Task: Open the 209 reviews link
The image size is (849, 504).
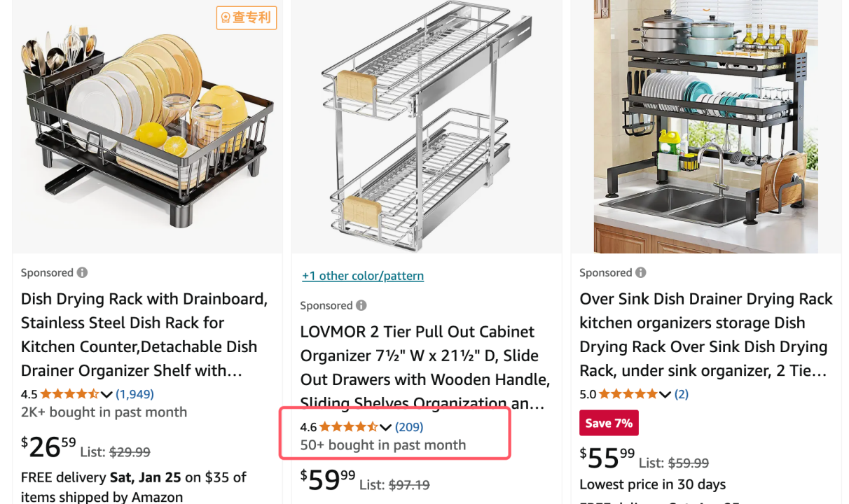Action: click(409, 427)
